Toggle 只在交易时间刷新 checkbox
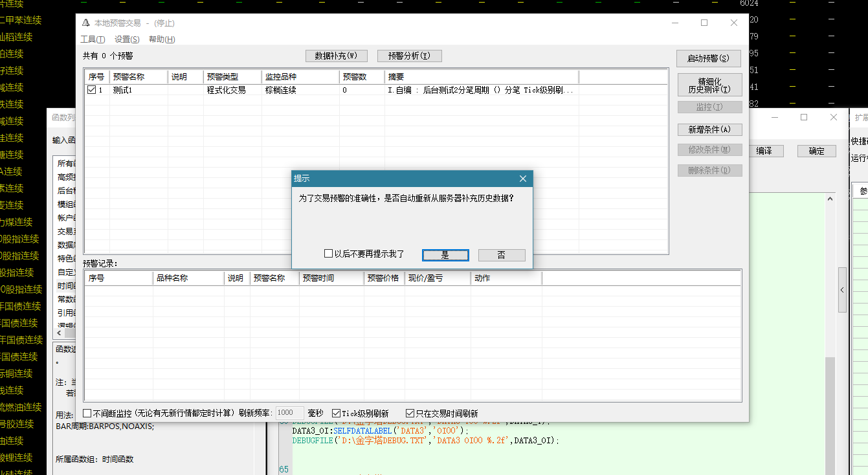Screen dimensions: 868x475 point(410,413)
